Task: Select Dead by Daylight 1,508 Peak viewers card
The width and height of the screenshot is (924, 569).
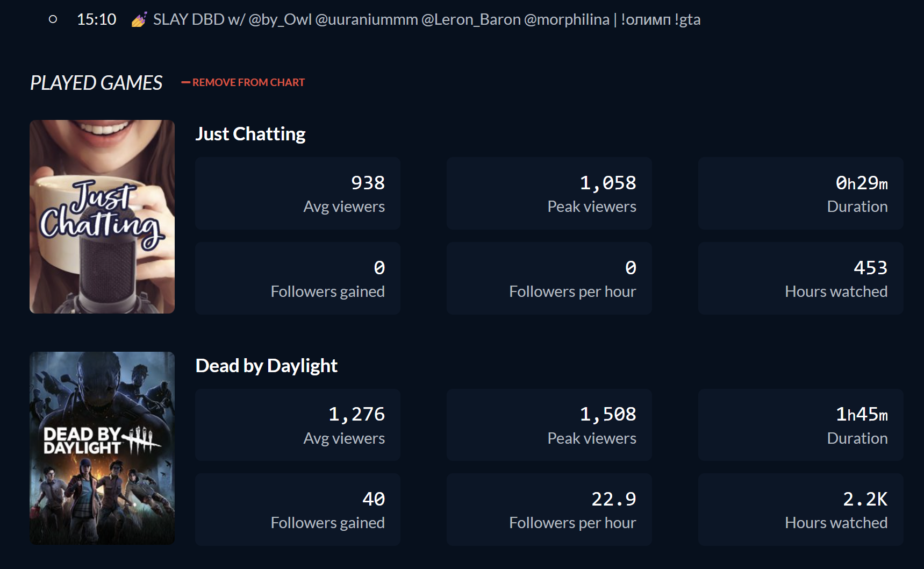Action: point(549,425)
